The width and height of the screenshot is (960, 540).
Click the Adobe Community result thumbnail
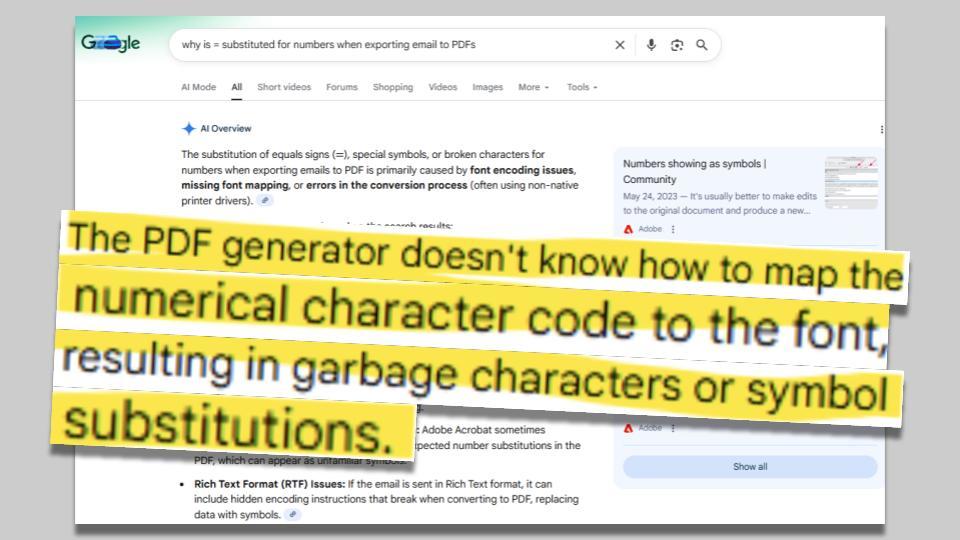click(851, 182)
